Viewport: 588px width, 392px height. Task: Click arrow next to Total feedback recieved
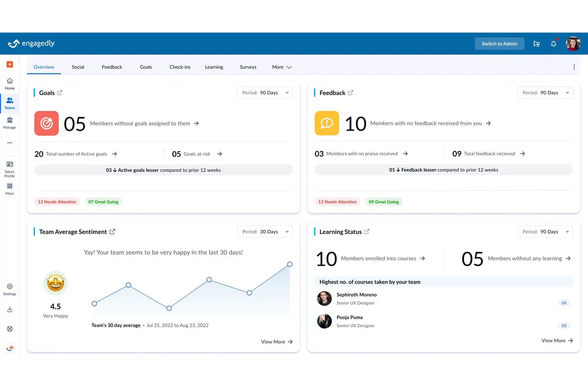coord(522,153)
